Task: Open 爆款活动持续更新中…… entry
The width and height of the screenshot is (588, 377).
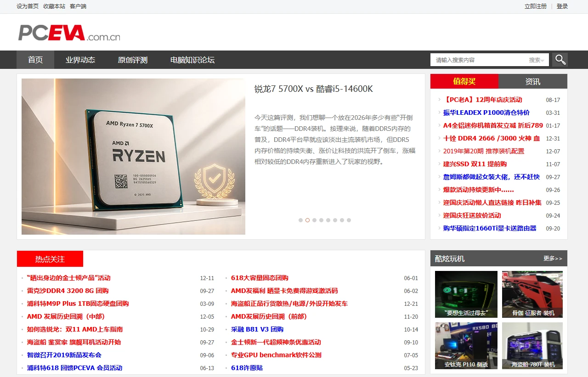Action: (479, 190)
